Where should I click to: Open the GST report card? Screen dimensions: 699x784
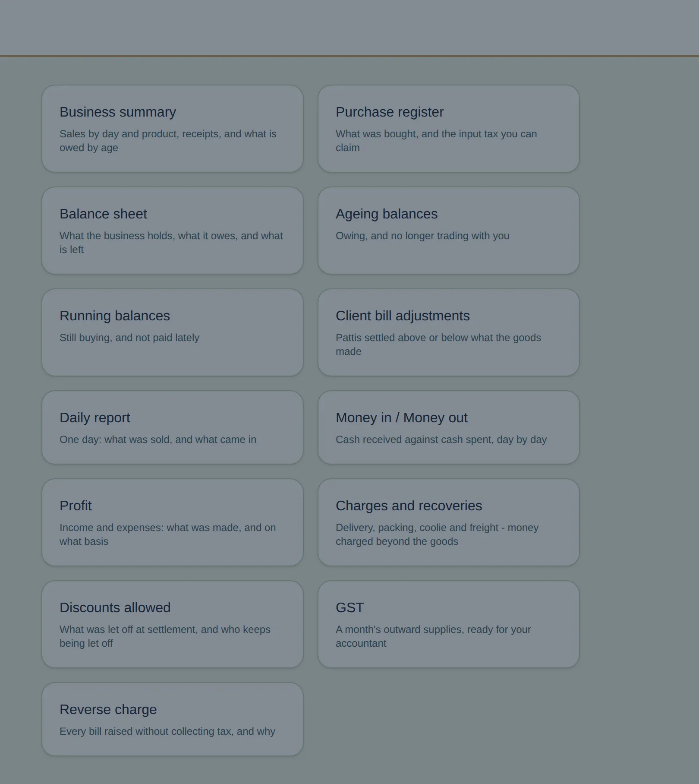pyautogui.click(x=449, y=624)
